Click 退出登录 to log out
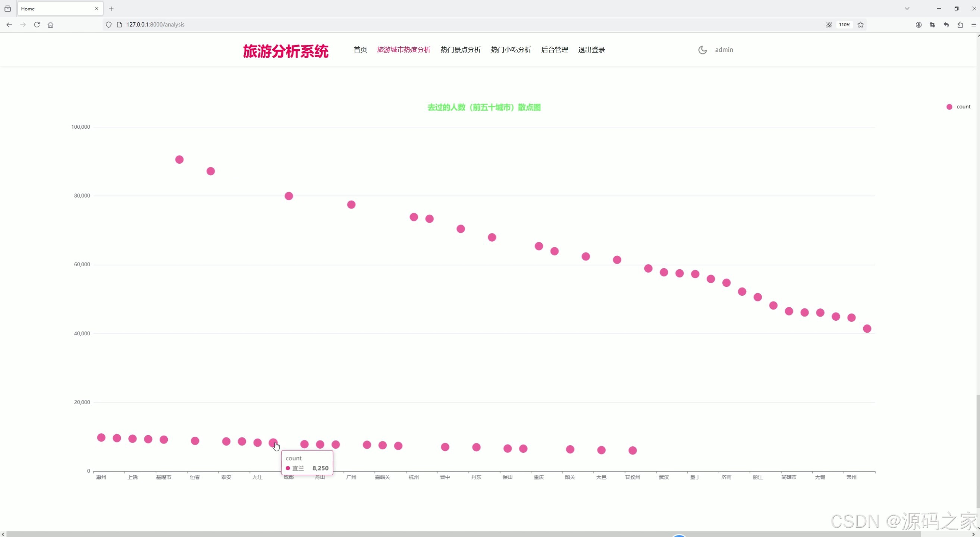Viewport: 980px width, 537px height. click(591, 50)
